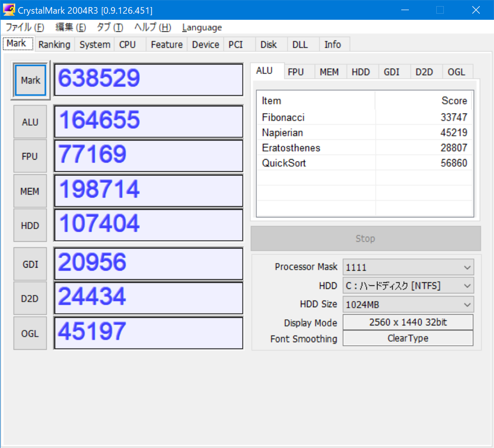The image size is (494, 448).
Task: Run the GDI benchmark
Action: [30, 264]
